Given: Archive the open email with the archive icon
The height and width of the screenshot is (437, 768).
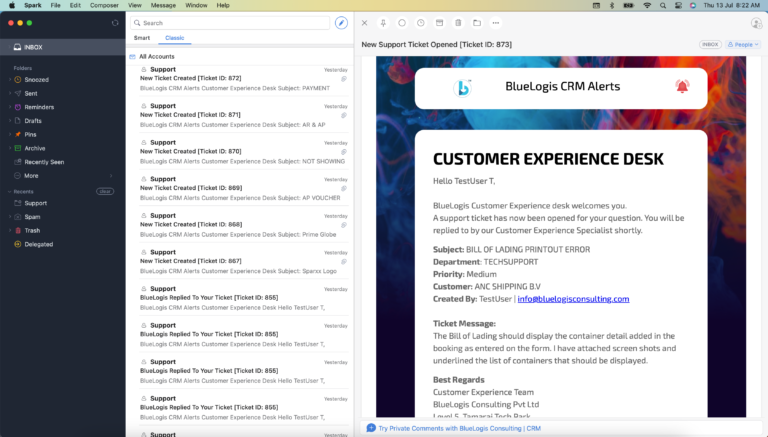Looking at the screenshot, I should point(439,22).
